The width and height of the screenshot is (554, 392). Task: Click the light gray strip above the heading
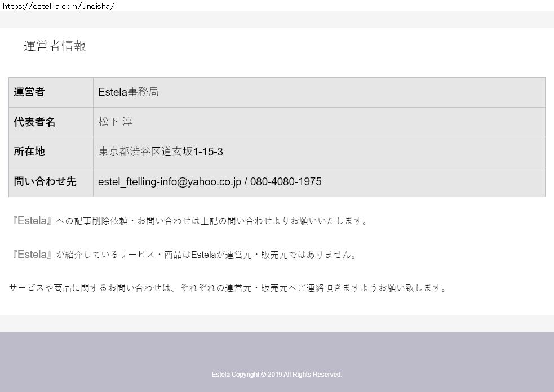tap(277, 20)
